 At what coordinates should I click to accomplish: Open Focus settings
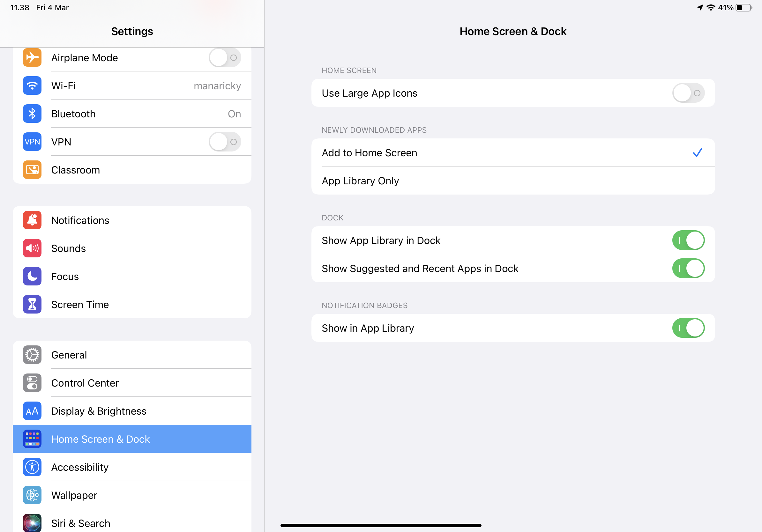pyautogui.click(x=131, y=276)
